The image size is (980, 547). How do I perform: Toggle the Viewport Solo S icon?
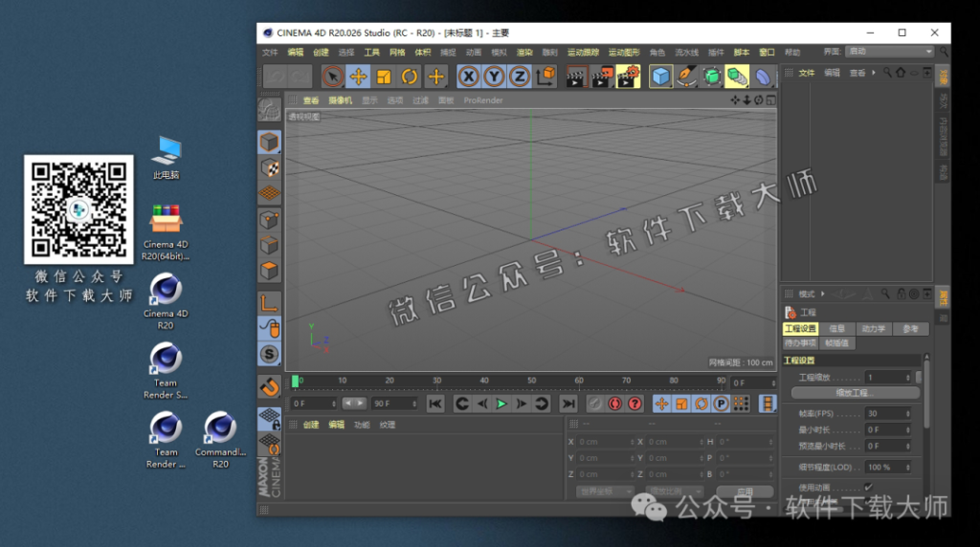(x=269, y=355)
